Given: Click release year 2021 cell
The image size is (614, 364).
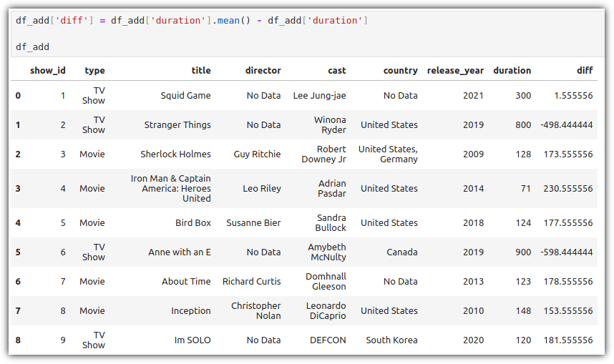Looking at the screenshot, I should click(x=473, y=96).
